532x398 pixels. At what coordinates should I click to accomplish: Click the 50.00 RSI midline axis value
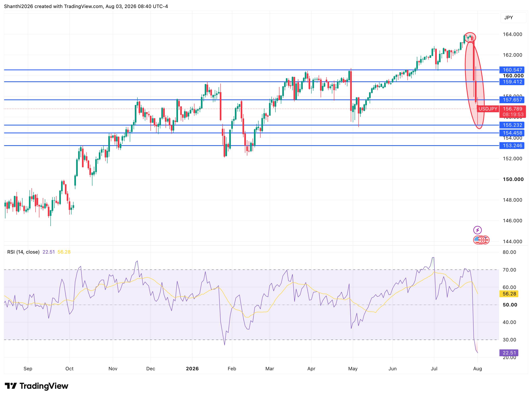tap(510, 305)
